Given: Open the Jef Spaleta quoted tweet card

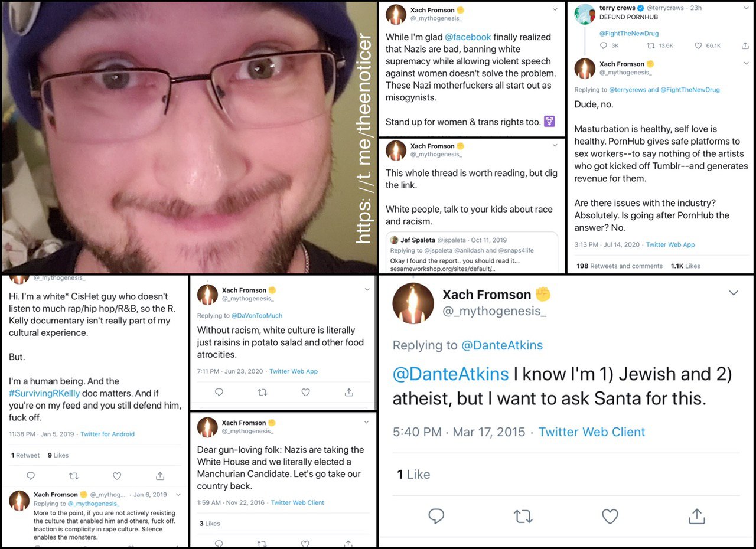Looking at the screenshot, I should click(472, 252).
